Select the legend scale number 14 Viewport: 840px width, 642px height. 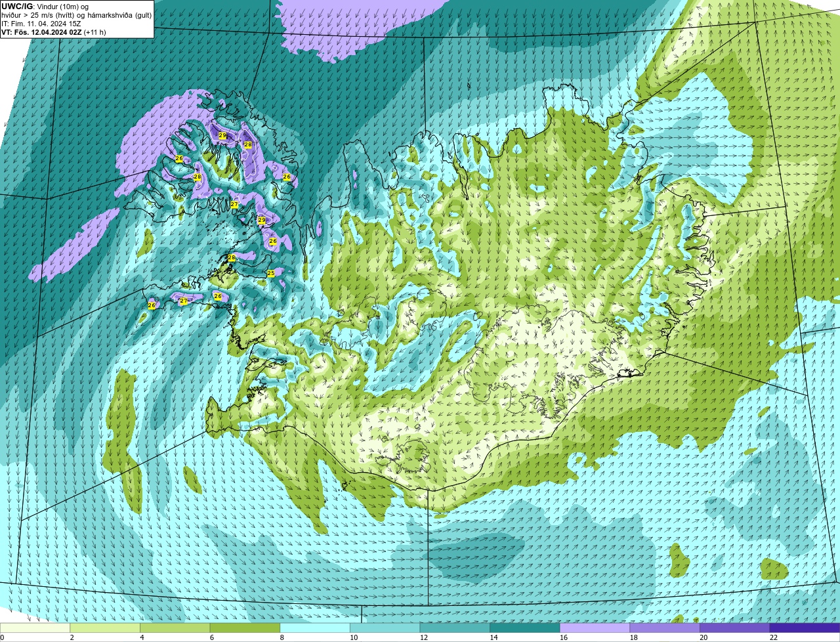point(493,637)
